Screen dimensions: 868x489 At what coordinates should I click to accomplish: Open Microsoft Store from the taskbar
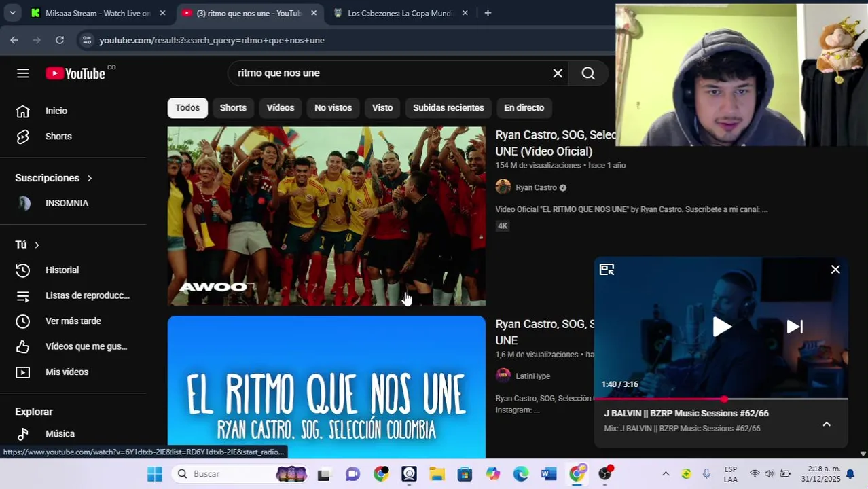465,474
